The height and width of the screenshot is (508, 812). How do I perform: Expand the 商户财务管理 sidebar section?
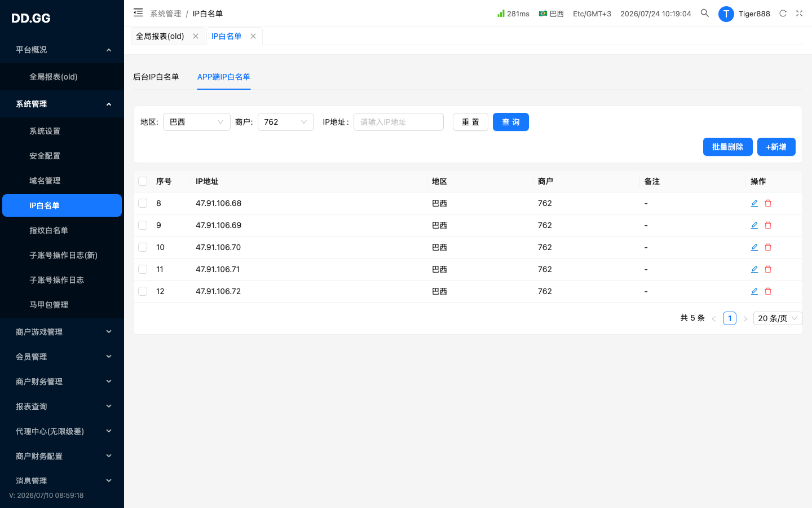coord(62,382)
